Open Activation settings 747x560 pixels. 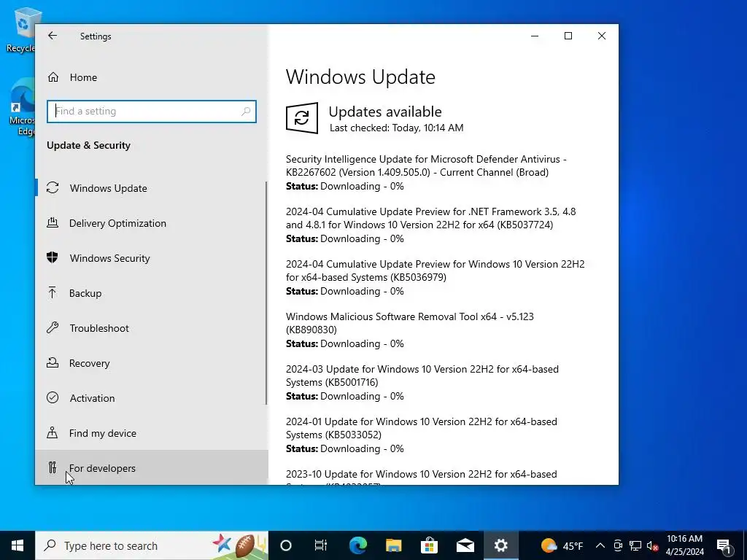(152, 398)
